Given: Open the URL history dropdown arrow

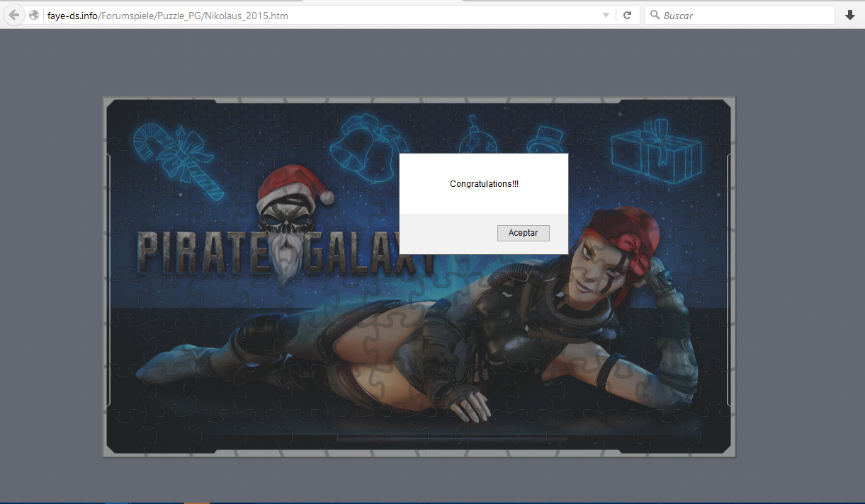Looking at the screenshot, I should tap(606, 15).
